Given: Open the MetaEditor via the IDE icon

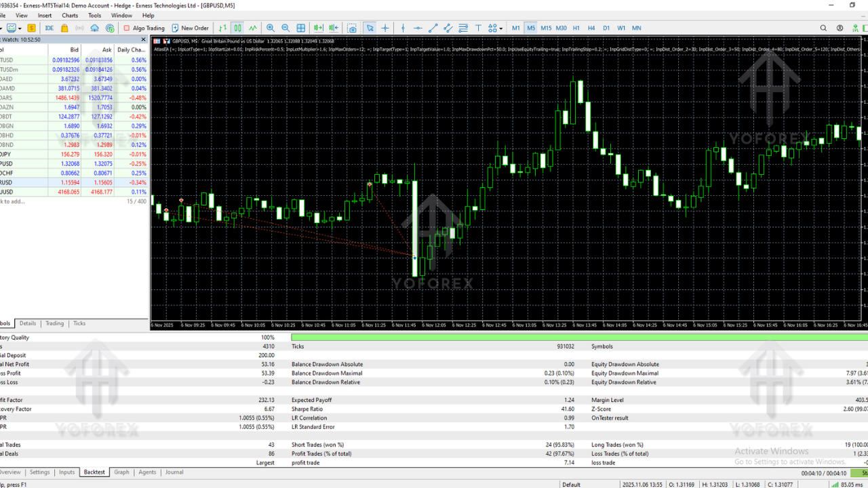Looking at the screenshot, I should pyautogui.click(x=50, y=28).
